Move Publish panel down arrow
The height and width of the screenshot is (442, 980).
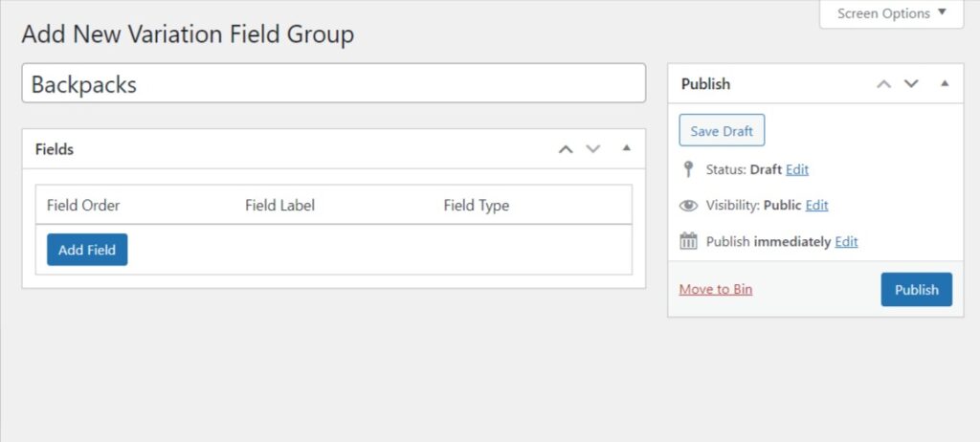click(911, 84)
